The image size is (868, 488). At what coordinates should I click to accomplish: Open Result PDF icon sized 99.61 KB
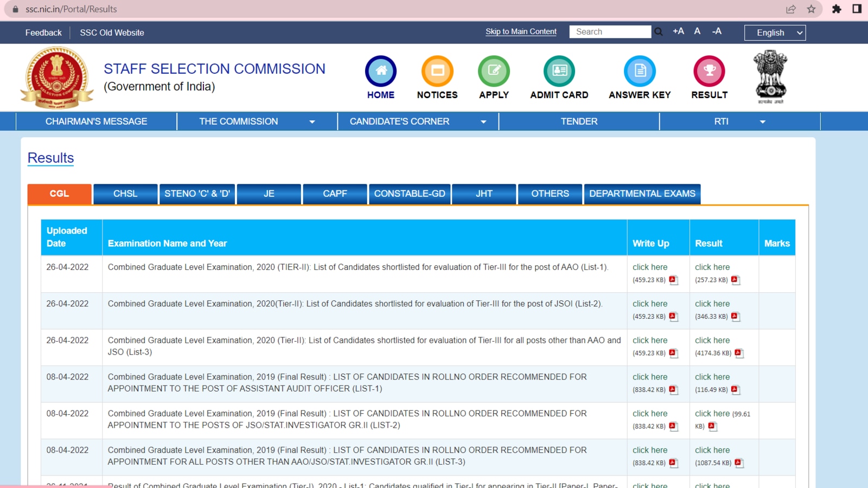pos(712,427)
